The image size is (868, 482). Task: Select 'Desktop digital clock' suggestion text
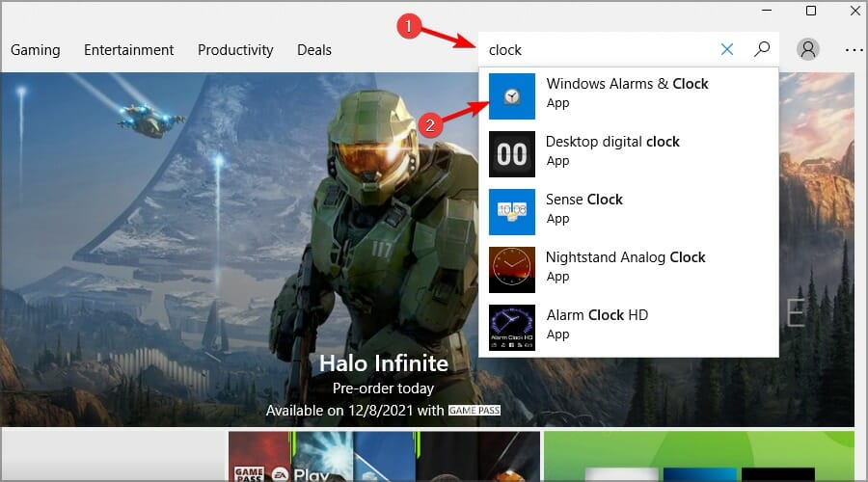pos(612,142)
